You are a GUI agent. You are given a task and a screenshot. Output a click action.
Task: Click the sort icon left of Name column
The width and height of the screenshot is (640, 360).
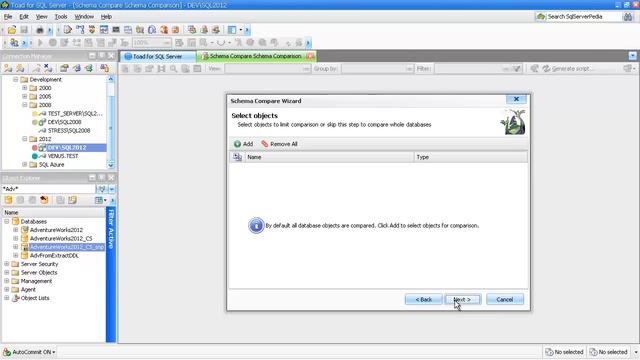coord(237,157)
